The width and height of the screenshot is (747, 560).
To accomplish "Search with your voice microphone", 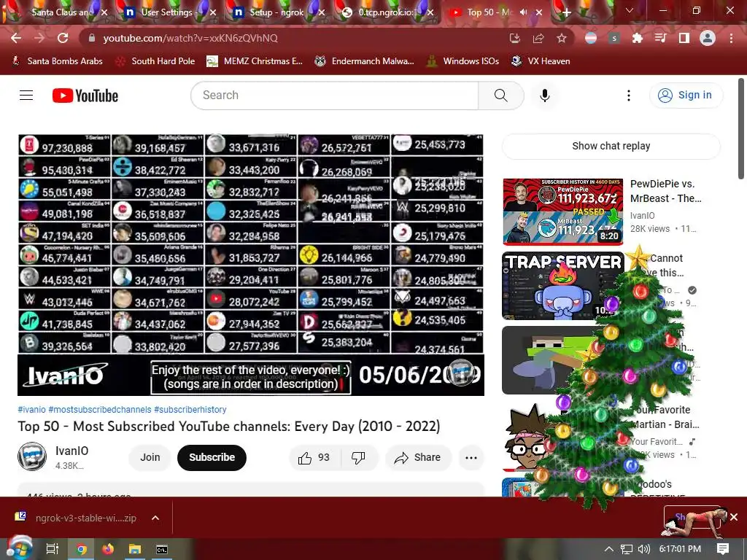I will point(545,96).
